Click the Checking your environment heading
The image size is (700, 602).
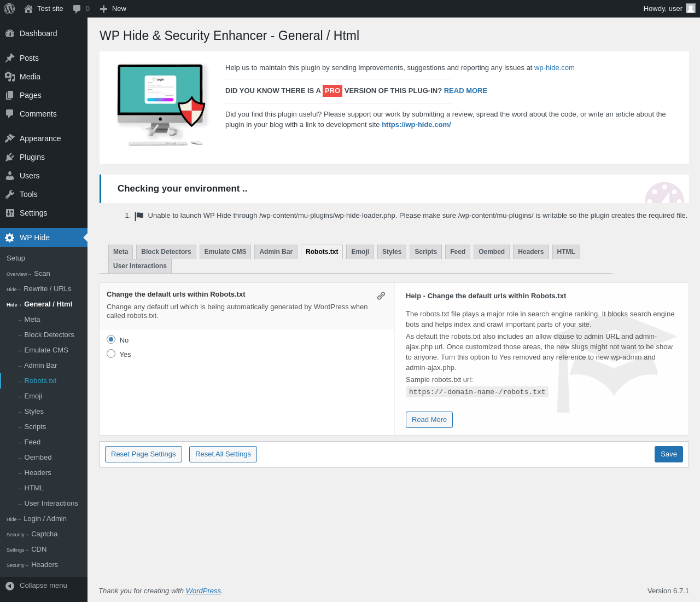(x=182, y=189)
